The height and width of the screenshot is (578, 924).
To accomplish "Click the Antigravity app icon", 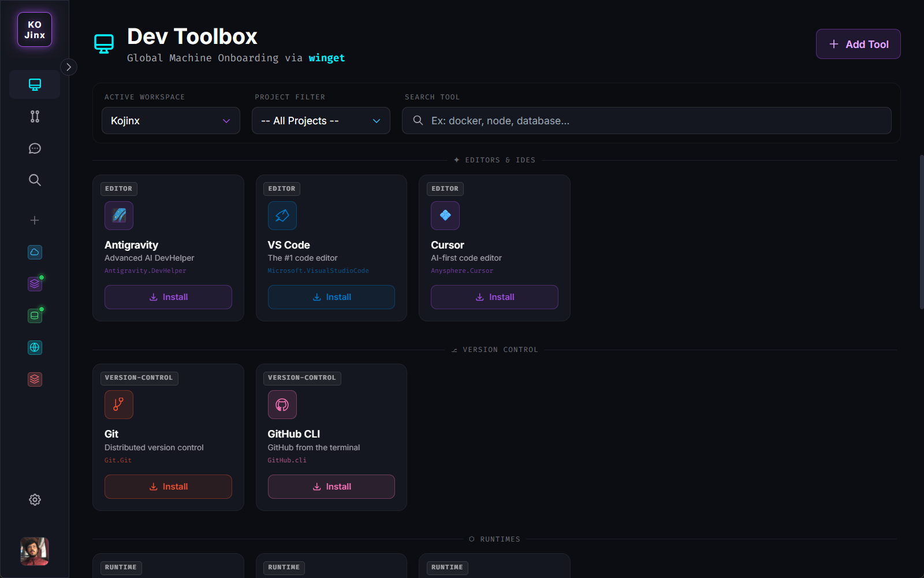I will [119, 216].
